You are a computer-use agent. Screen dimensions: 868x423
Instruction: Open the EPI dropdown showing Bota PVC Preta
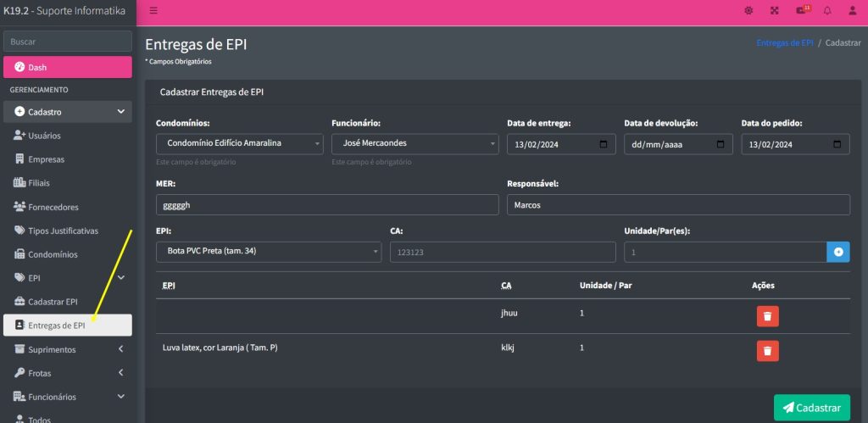[x=269, y=252]
